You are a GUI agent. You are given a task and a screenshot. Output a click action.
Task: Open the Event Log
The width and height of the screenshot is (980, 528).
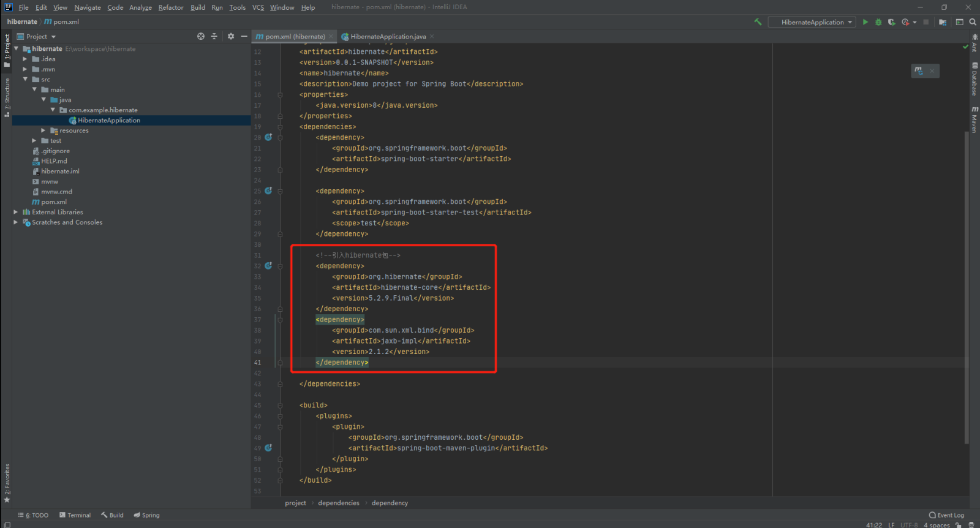coord(946,515)
